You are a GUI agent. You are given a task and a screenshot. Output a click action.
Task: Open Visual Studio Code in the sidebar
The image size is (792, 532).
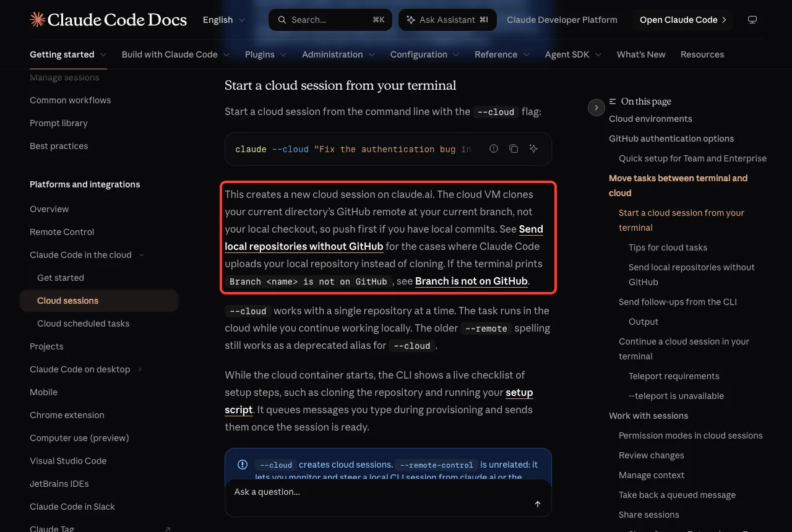[x=68, y=461]
